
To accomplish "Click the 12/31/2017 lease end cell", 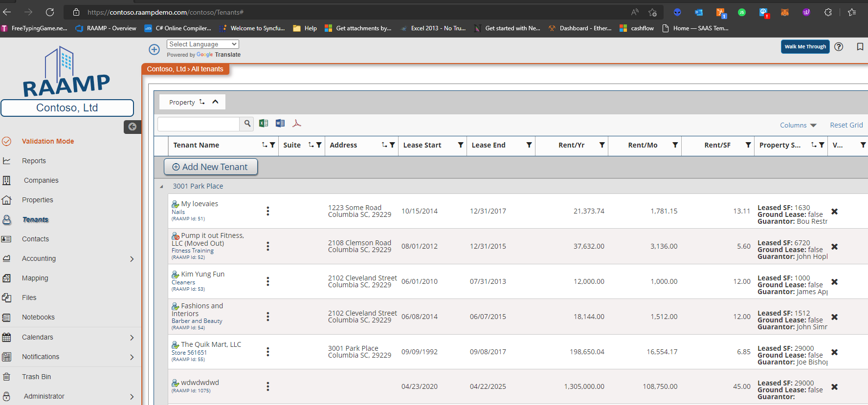I will pyautogui.click(x=488, y=211).
